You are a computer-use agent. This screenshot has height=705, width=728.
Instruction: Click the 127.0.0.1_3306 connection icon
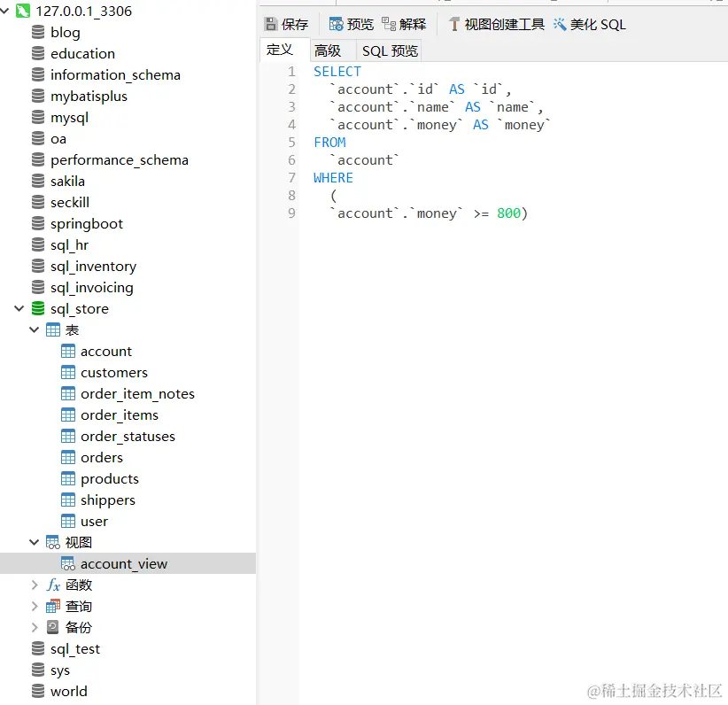pyautogui.click(x=23, y=11)
